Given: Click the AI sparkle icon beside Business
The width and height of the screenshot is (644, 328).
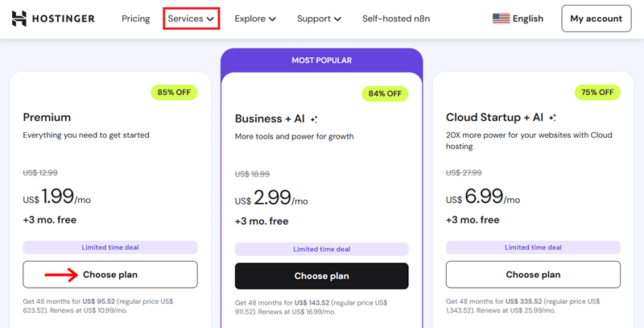Looking at the screenshot, I should pos(314,119).
